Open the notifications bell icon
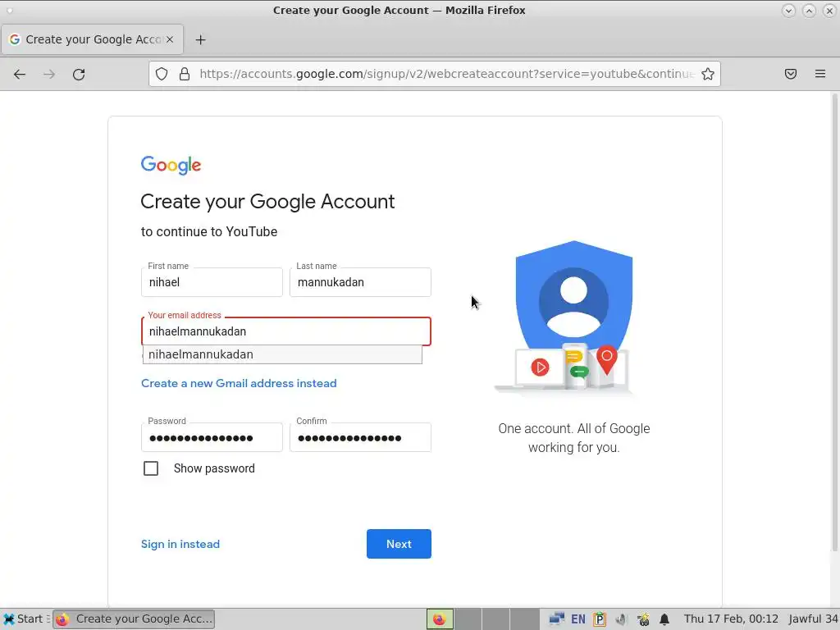 [x=664, y=619]
